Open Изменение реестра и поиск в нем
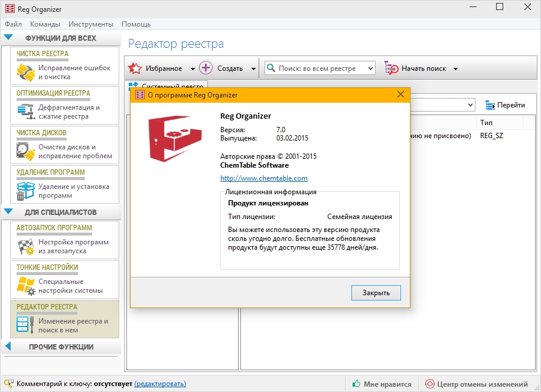The image size is (541, 392). coord(64,319)
